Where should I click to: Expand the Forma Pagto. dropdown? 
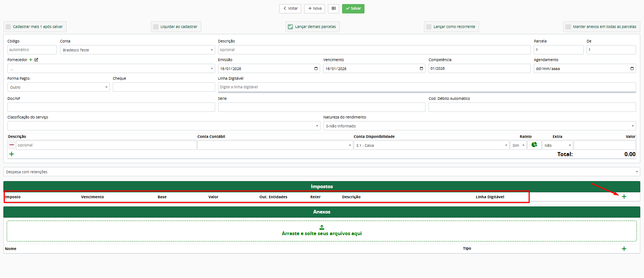[58, 87]
